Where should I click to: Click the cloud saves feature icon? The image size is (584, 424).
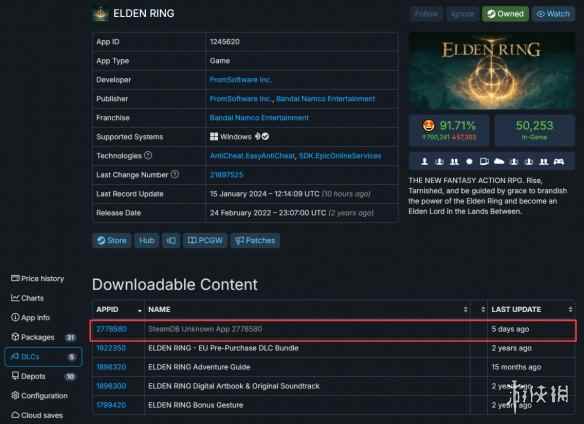pos(499,161)
